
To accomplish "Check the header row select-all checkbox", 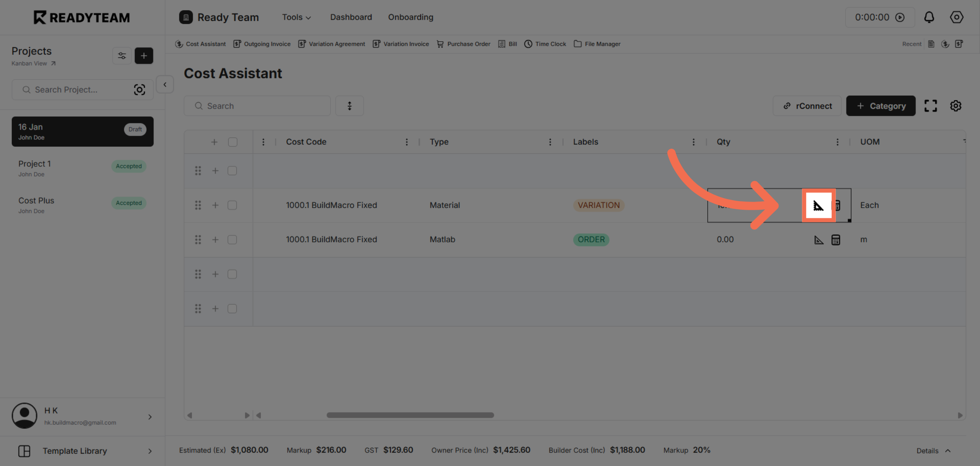I will (x=233, y=141).
